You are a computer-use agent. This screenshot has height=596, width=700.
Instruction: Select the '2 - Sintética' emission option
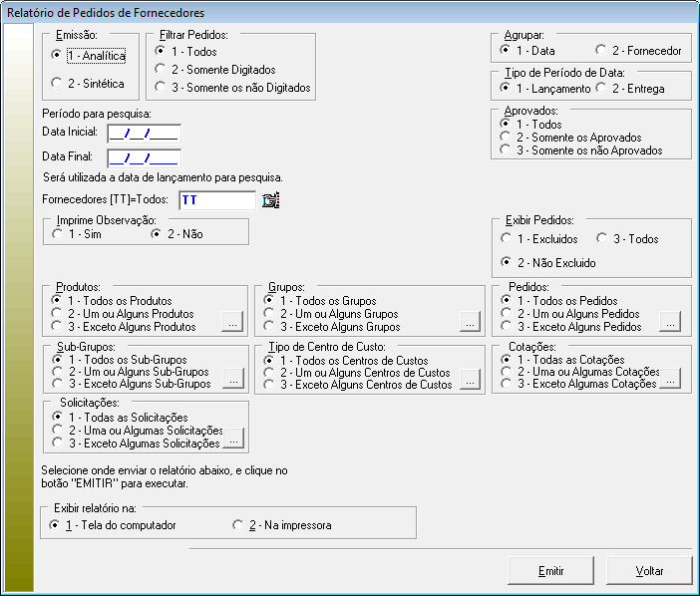[58, 82]
